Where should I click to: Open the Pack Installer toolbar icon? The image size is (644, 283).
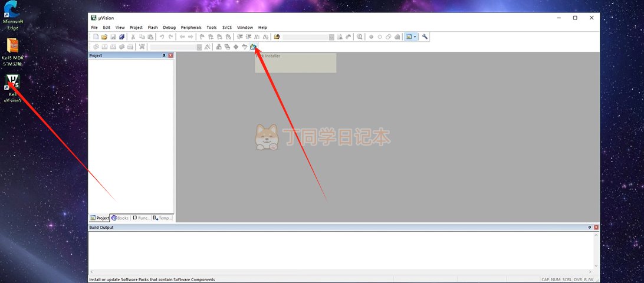[254, 47]
